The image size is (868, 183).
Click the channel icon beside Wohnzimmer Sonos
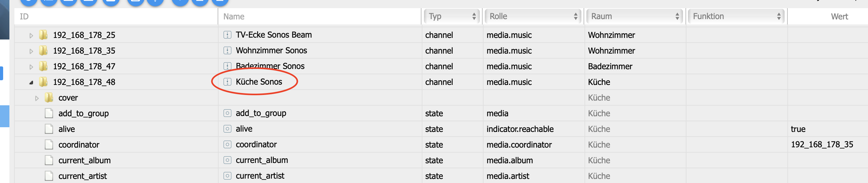tap(227, 50)
